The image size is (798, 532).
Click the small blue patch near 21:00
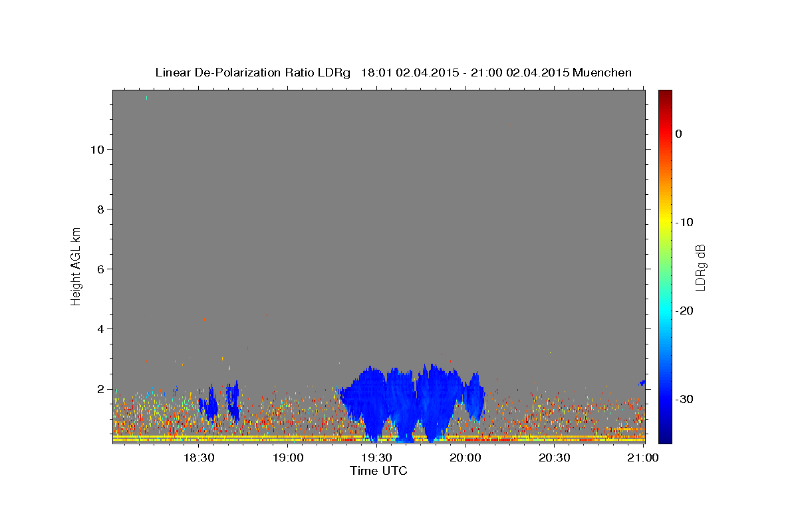tap(642, 382)
